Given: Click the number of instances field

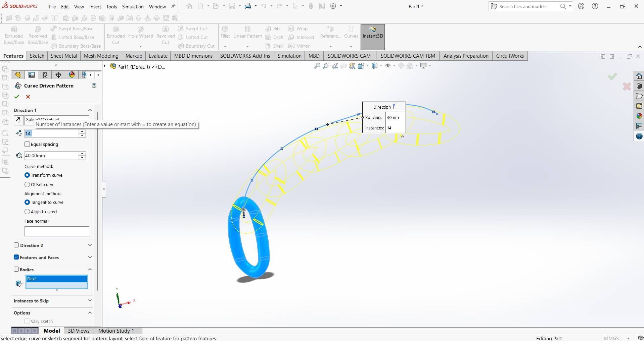Looking at the screenshot, I should coord(52,133).
